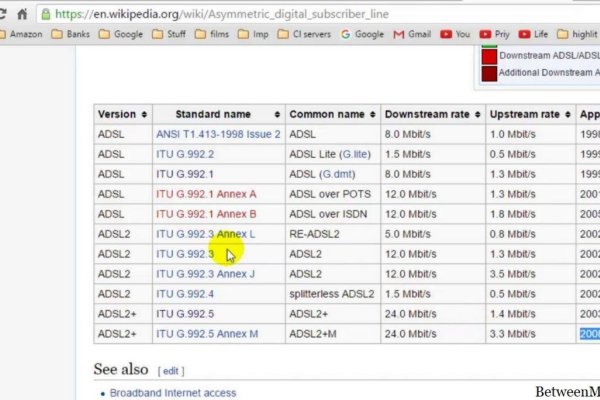Click the 5.0 Mbit/s downstream cell
Viewport: 600px width, 400px height.
433,234
